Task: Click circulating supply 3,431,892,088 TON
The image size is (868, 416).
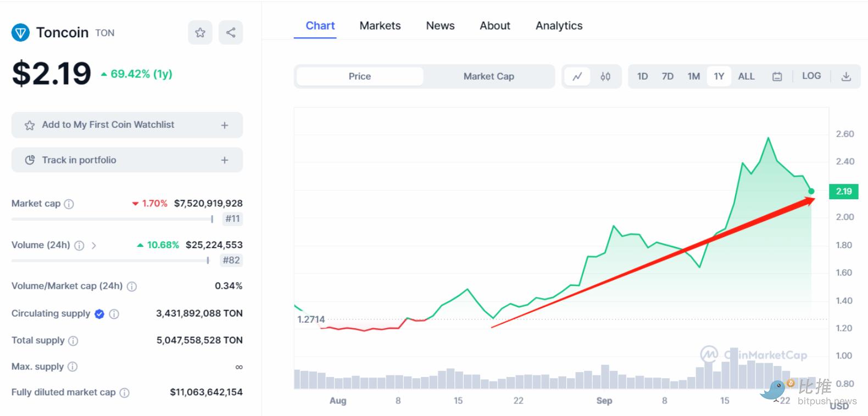Action: [199, 313]
